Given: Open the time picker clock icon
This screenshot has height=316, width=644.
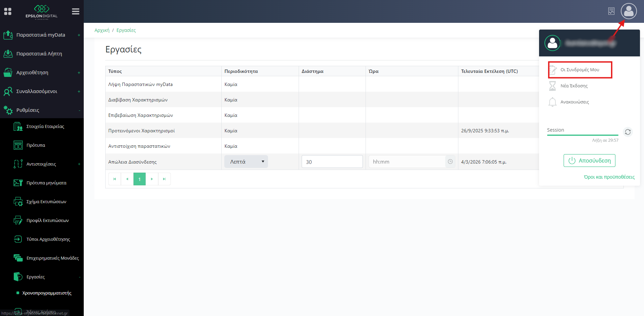Looking at the screenshot, I should 450,162.
